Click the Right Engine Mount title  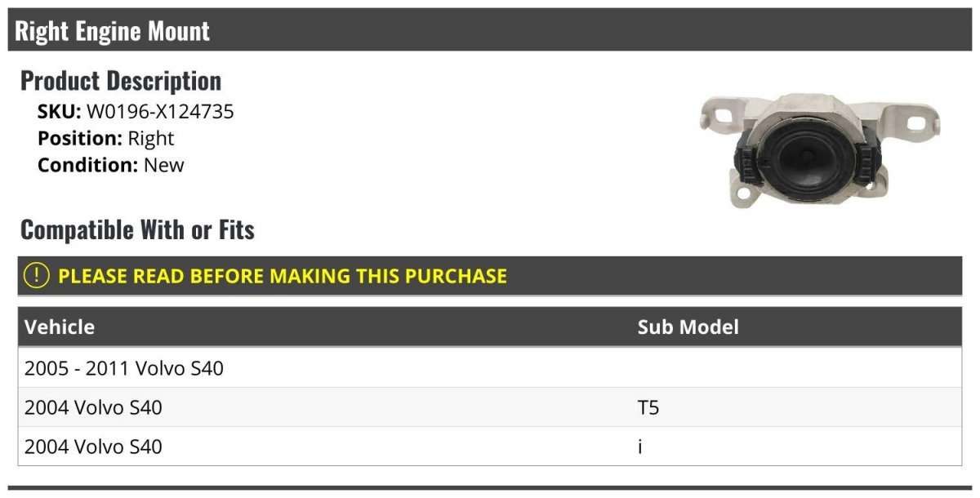tap(113, 31)
